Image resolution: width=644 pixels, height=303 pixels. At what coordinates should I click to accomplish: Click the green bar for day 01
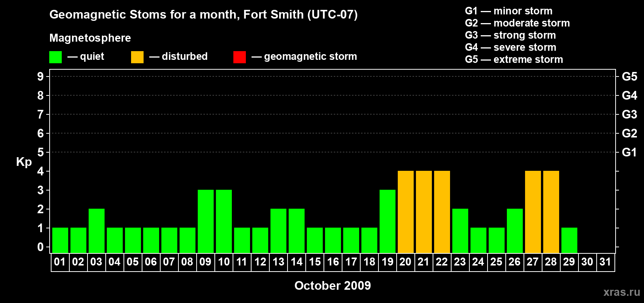60,240
